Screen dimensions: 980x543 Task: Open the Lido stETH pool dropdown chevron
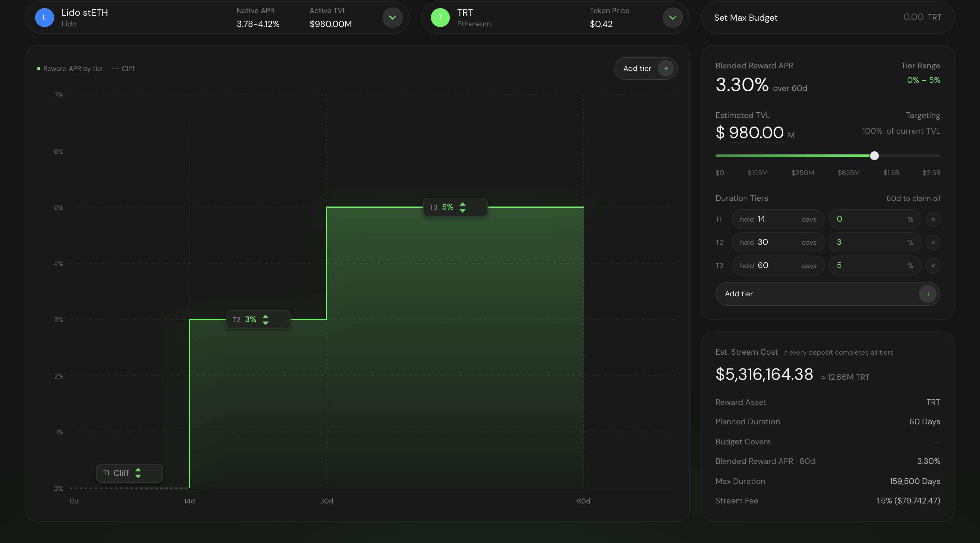[392, 18]
